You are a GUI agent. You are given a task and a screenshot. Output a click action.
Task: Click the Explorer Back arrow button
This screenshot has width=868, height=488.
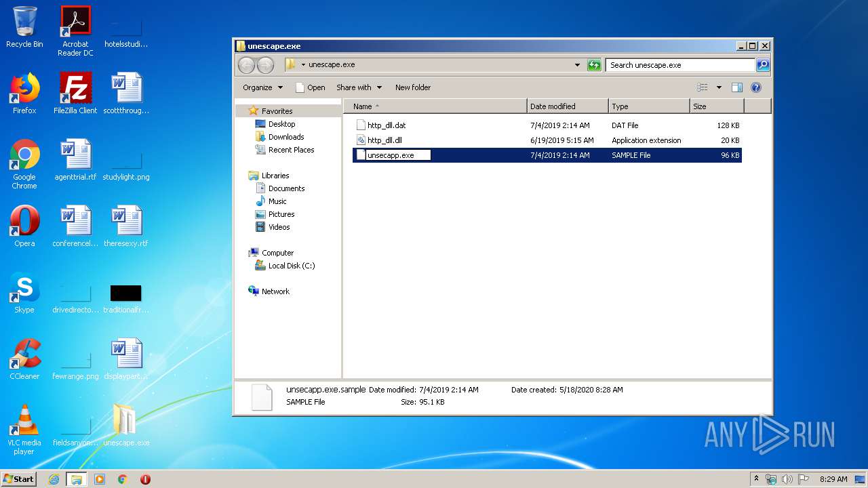coord(246,65)
